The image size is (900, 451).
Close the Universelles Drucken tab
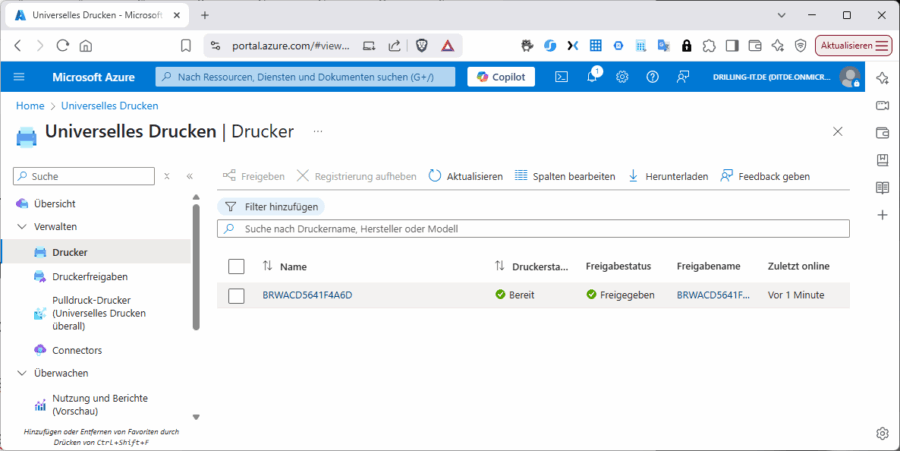177,15
